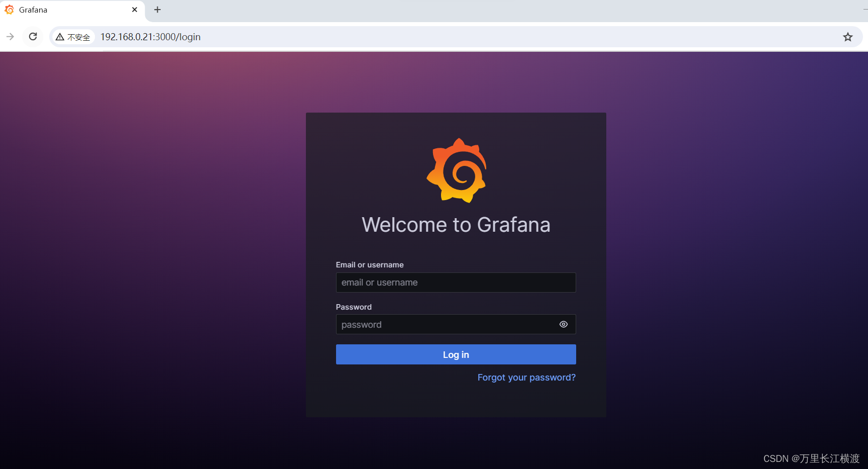This screenshot has height=469, width=868.
Task: Open the not secure site warning badge
Action: [73, 37]
